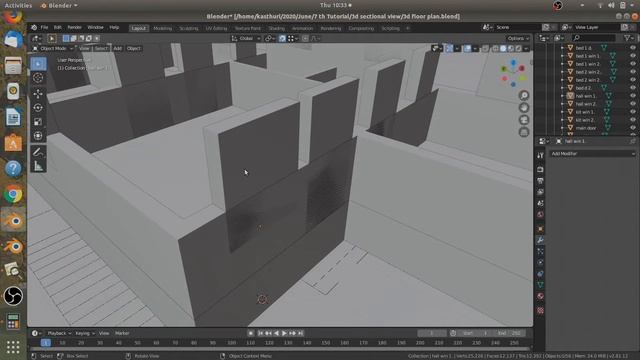
Task: Hide the 'bed 1 win 1' object
Action: coord(633,56)
